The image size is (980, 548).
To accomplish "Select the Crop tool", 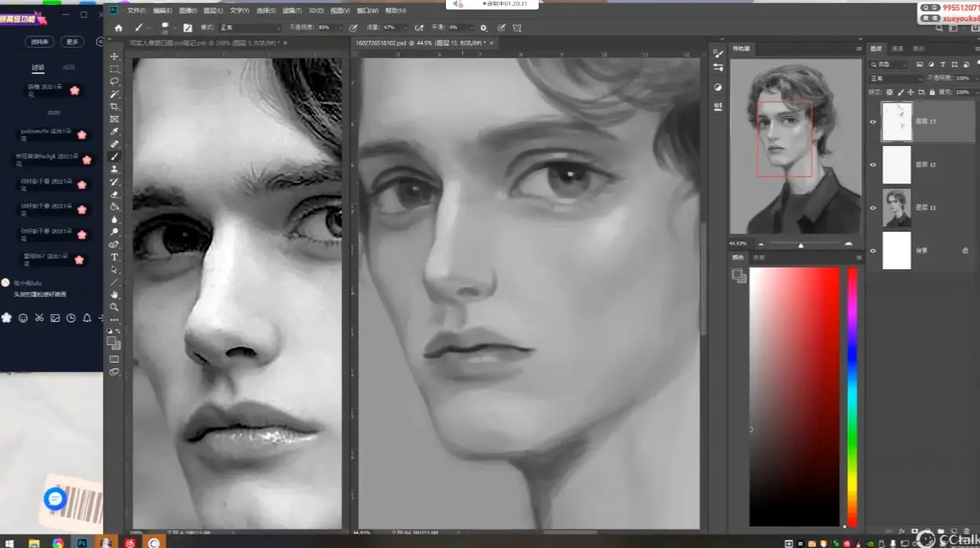I will tap(115, 107).
